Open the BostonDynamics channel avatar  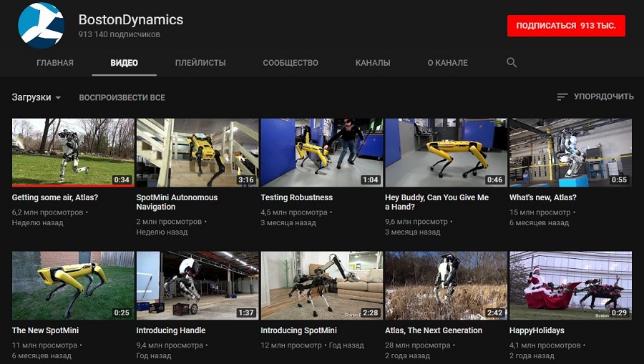click(x=41, y=25)
